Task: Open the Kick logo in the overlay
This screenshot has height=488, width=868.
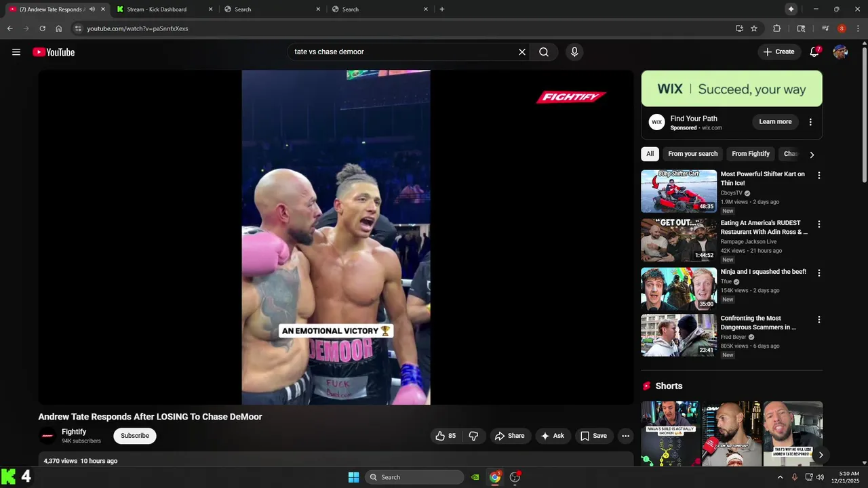Action: click(8, 476)
